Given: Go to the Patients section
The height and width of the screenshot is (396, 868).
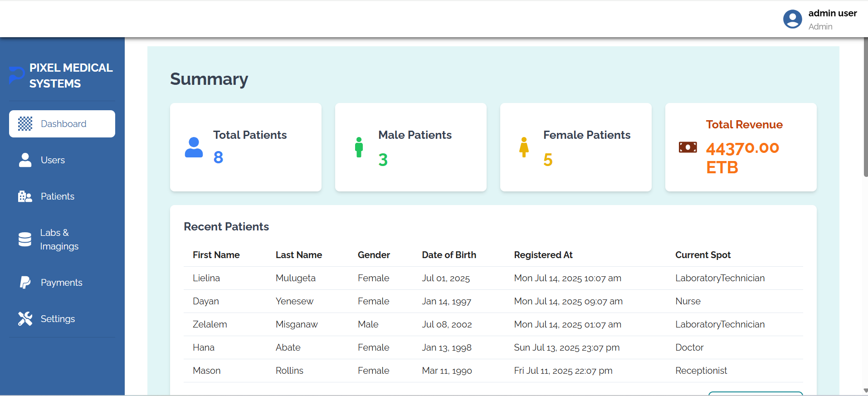Looking at the screenshot, I should pyautogui.click(x=62, y=196).
